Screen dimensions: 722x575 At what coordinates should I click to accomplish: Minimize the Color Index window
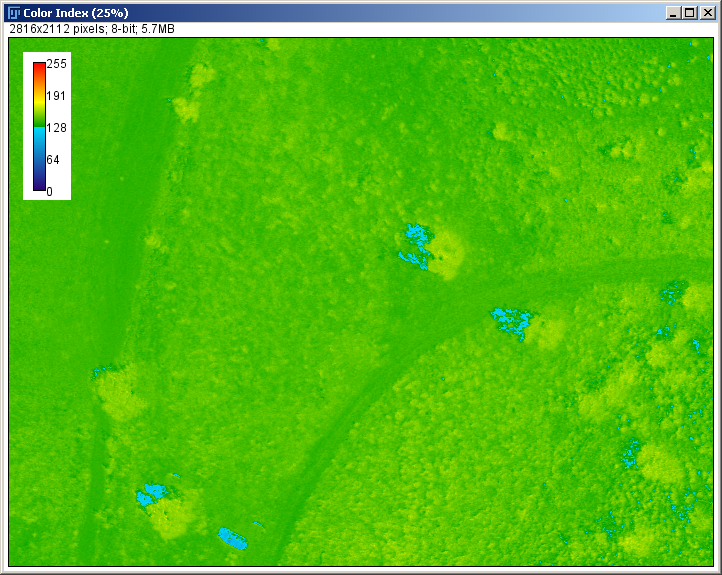[x=673, y=13]
